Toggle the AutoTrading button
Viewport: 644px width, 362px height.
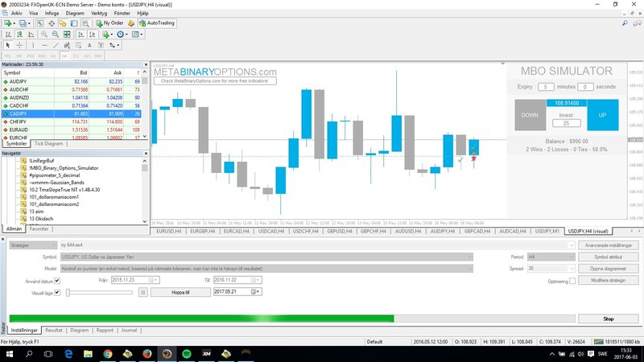157,23
